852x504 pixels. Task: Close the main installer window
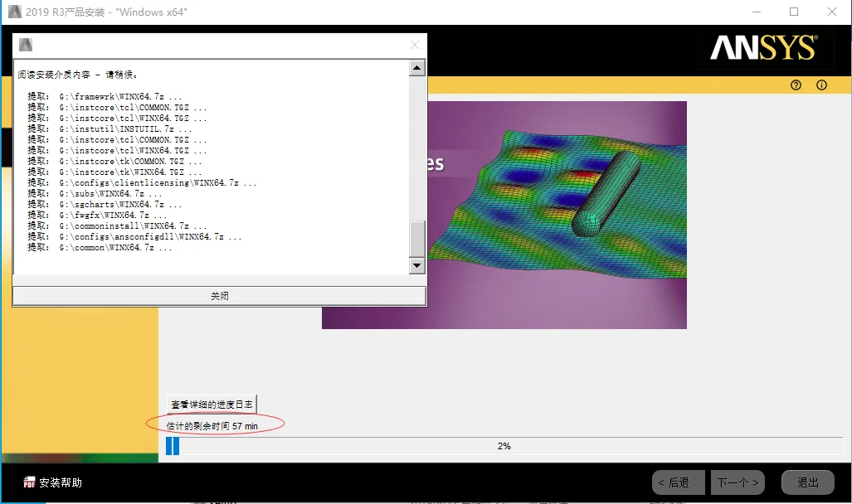pos(832,12)
